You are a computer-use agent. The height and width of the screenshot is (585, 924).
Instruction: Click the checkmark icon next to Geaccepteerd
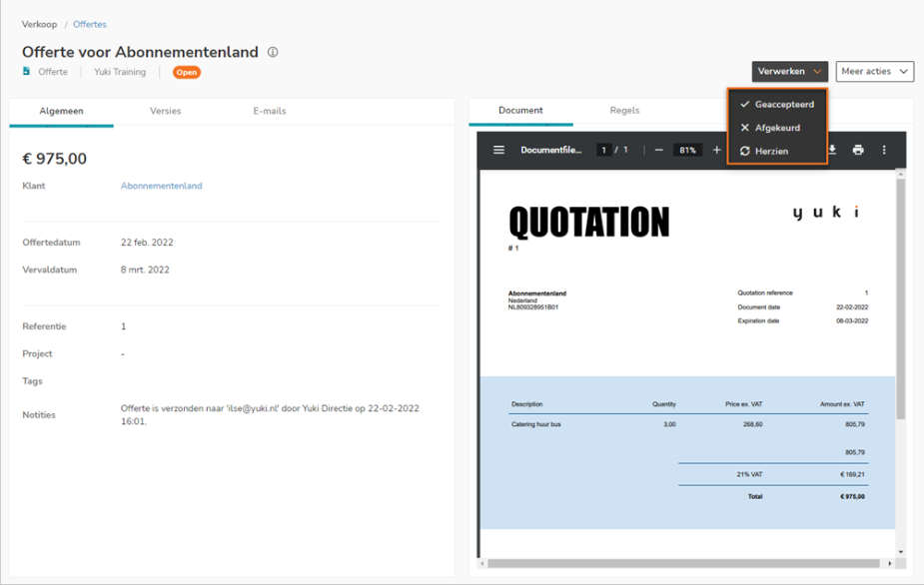(x=745, y=104)
